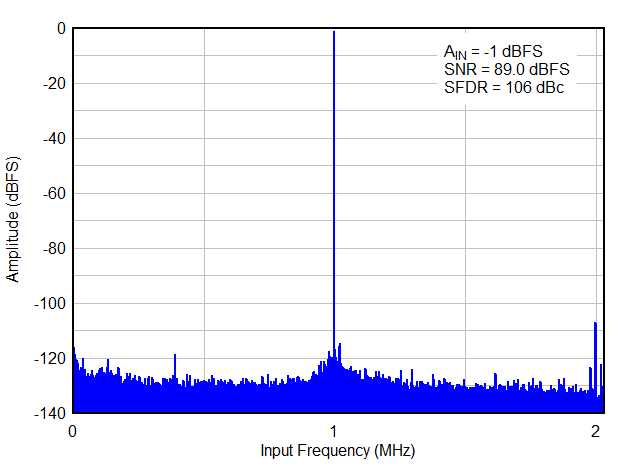Click the small spur near 0.4 MHz
The image size is (626, 469).
click(175, 356)
